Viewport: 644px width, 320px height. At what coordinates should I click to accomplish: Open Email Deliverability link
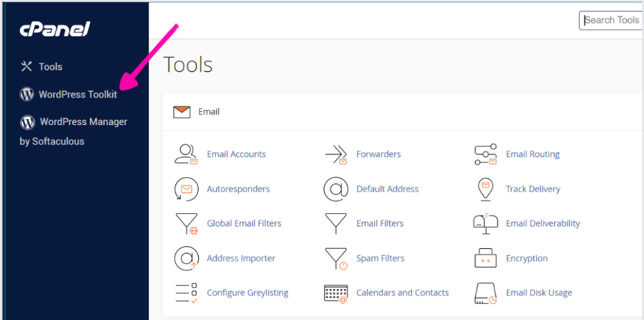click(x=543, y=223)
